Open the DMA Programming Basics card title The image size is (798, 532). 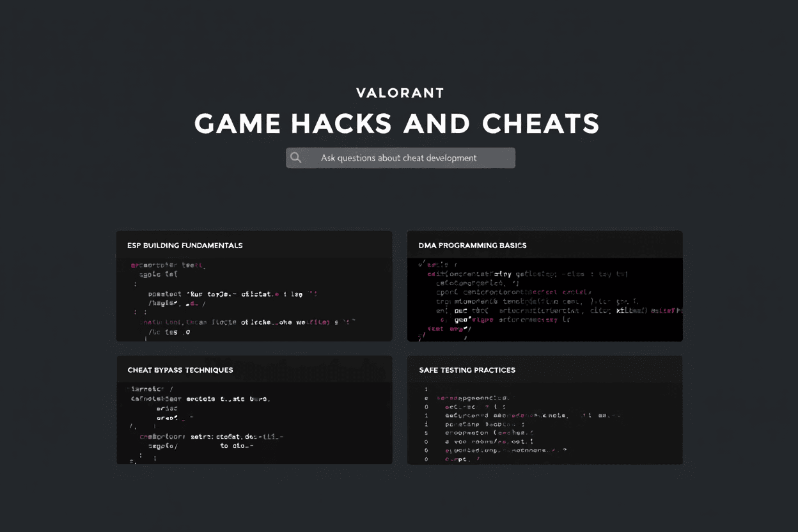coord(473,246)
